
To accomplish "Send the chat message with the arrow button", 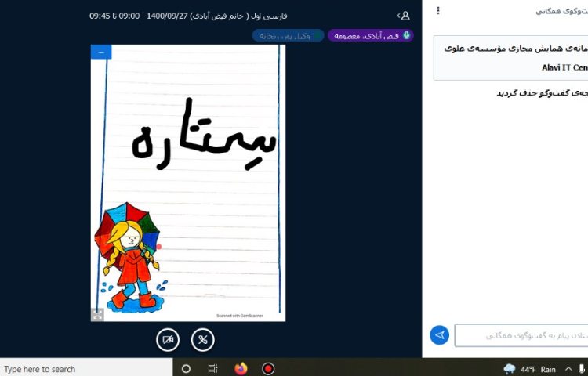I will coord(440,335).
